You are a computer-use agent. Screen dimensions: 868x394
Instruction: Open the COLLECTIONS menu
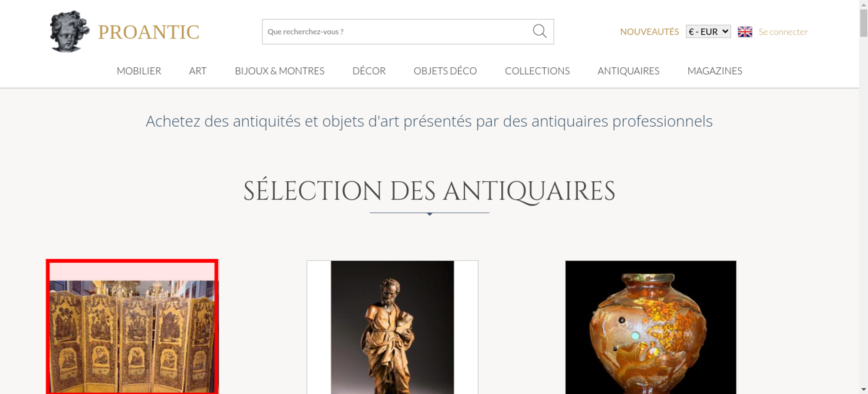[x=537, y=71]
